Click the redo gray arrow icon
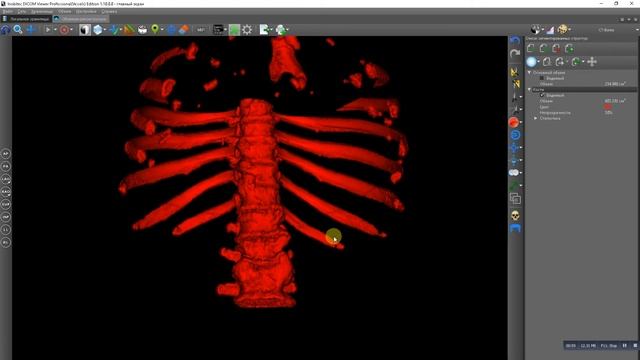The width and height of the screenshot is (640, 360). pos(515,53)
